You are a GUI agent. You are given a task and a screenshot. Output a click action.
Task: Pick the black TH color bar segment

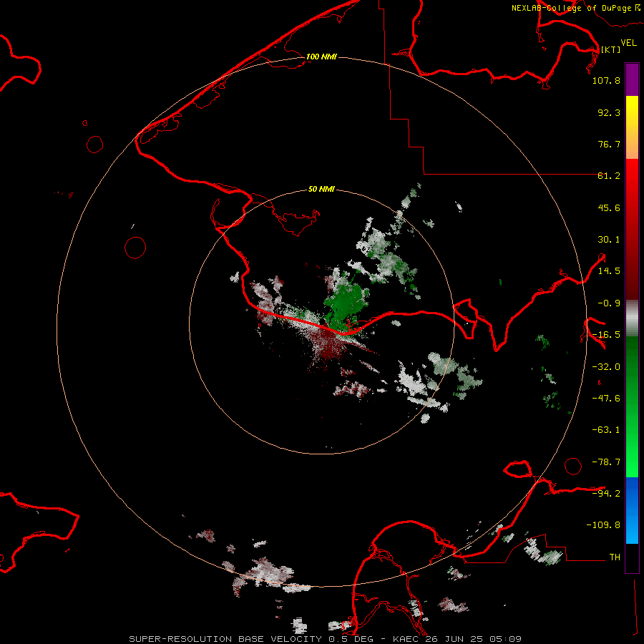click(x=632, y=557)
